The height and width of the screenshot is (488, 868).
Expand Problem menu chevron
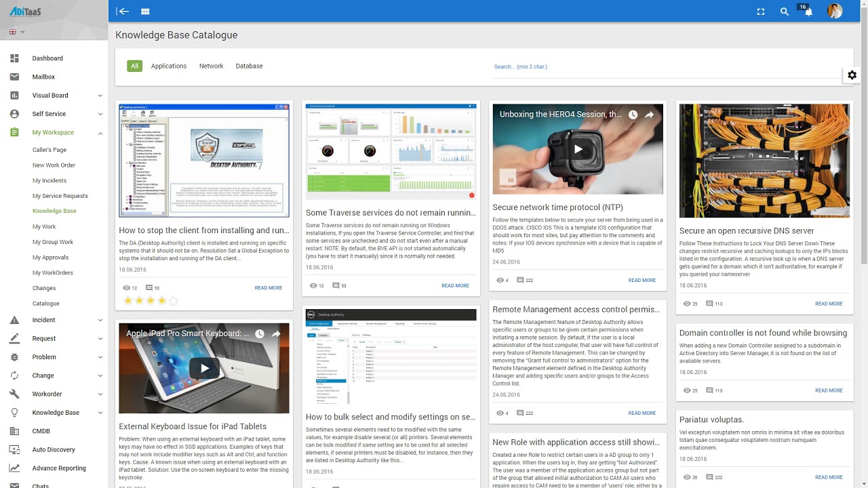(100, 357)
